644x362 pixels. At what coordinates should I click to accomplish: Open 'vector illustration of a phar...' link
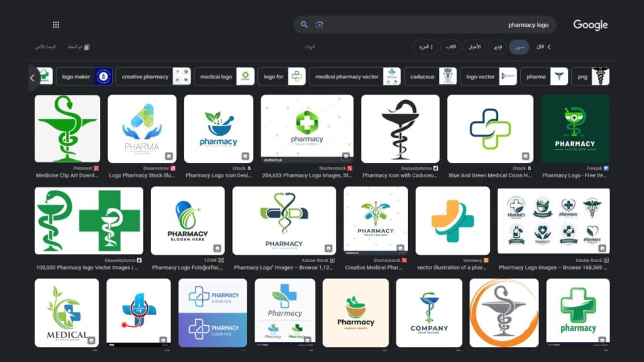pos(452,268)
